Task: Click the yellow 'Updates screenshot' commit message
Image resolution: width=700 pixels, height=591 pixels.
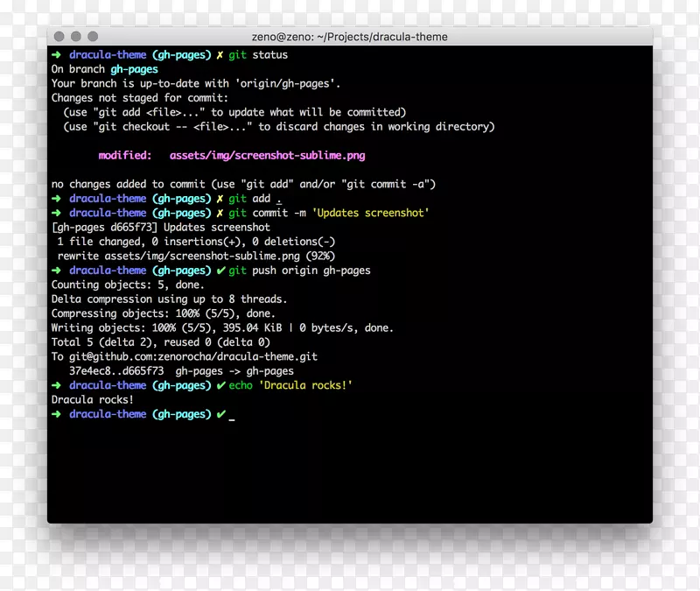Action: point(372,213)
